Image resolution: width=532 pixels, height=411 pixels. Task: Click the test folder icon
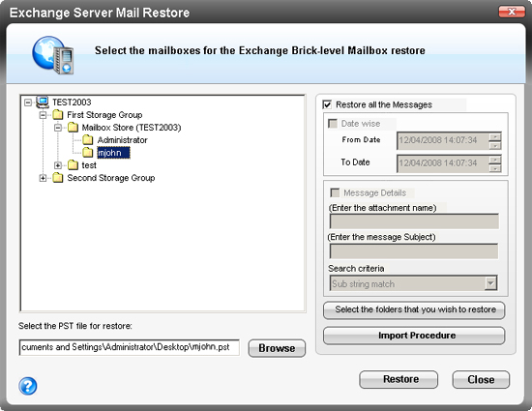[x=73, y=165]
